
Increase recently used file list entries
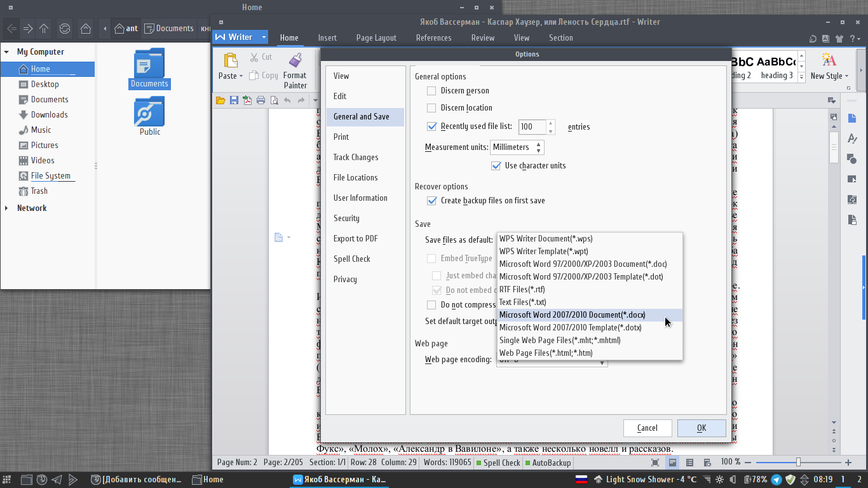[x=551, y=123]
